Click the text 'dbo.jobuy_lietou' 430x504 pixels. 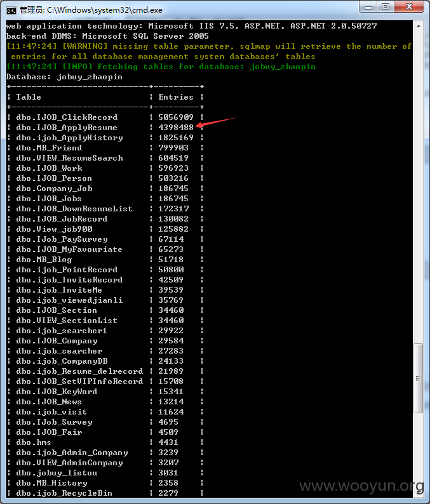coord(57,473)
